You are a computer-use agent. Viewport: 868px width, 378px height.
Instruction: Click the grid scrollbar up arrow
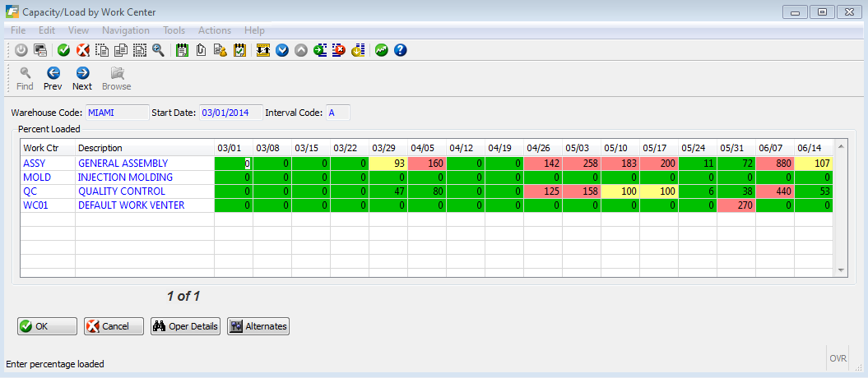pyautogui.click(x=840, y=146)
